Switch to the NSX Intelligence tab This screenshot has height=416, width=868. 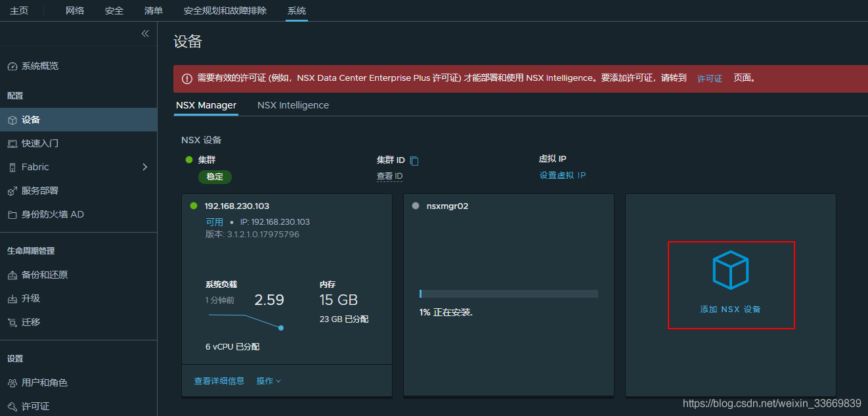(x=293, y=105)
